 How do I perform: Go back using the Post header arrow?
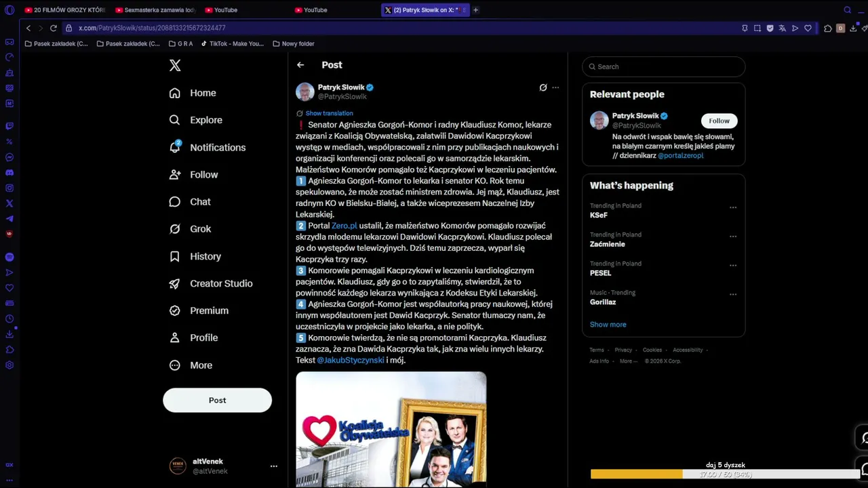300,65
